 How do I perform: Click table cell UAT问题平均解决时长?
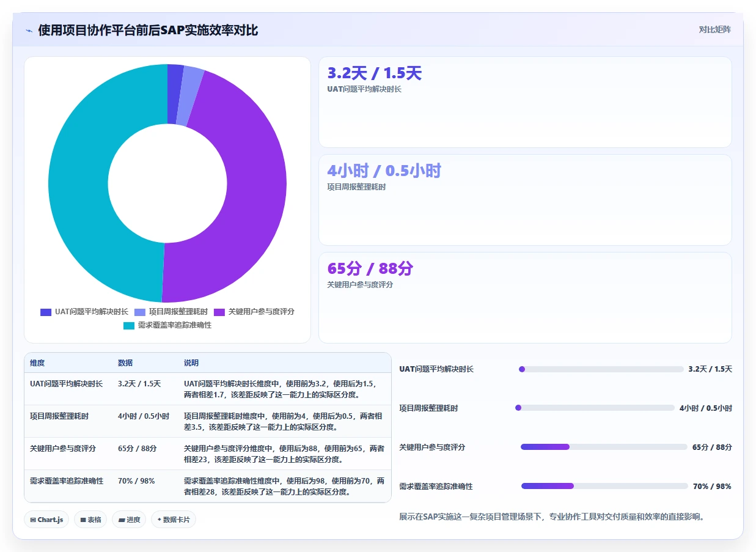66,384
